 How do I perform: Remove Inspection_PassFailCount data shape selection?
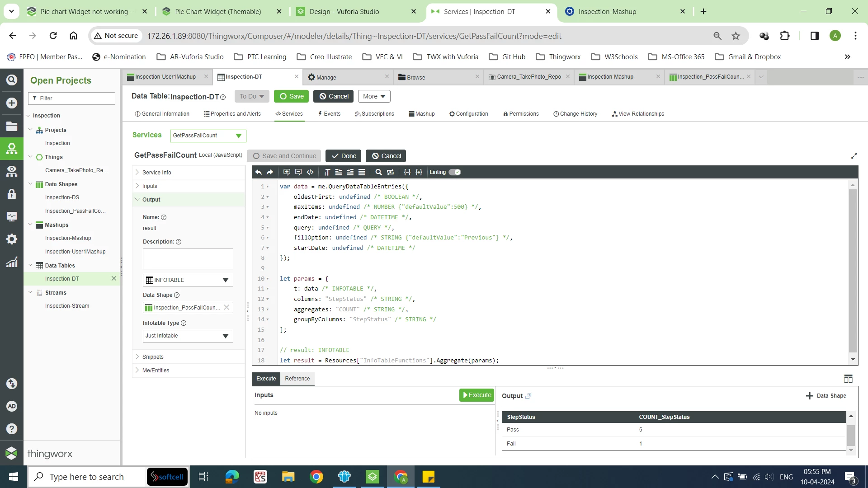coord(226,308)
